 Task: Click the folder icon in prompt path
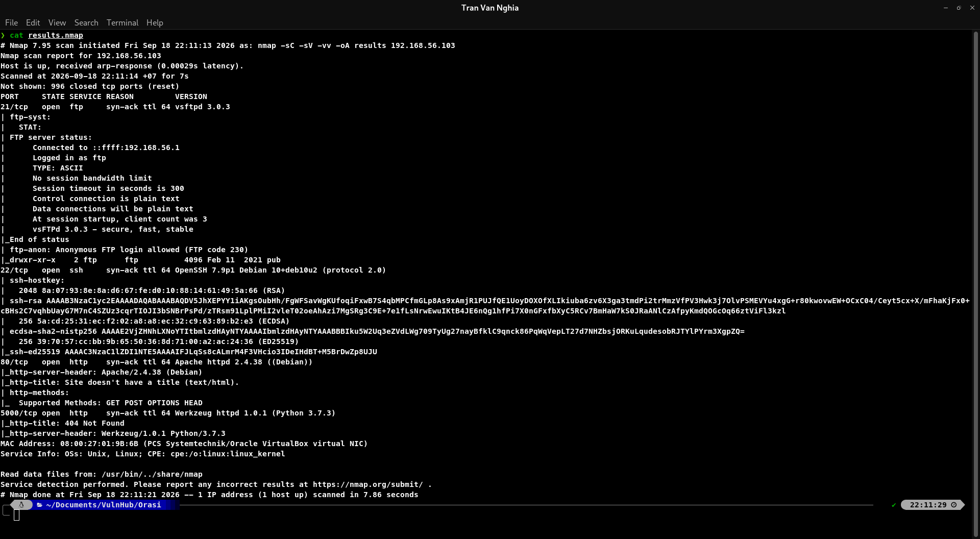[x=39, y=505]
